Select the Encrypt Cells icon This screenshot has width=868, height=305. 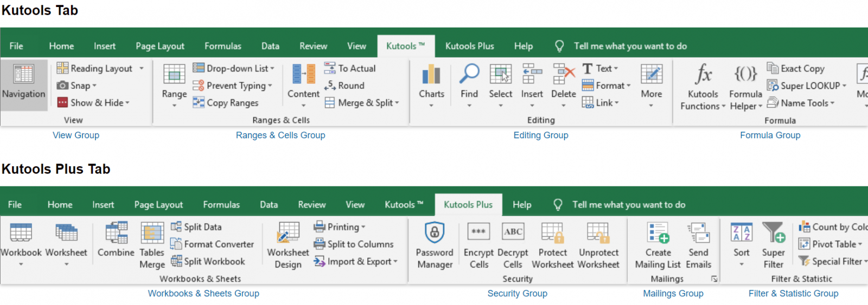[478, 232]
